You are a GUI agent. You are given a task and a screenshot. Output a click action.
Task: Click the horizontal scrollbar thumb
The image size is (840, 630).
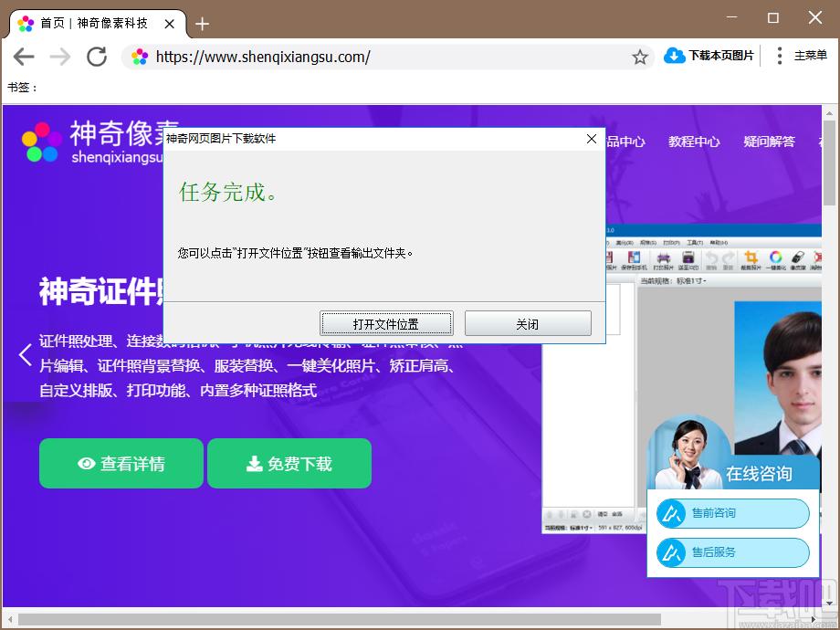(340, 620)
